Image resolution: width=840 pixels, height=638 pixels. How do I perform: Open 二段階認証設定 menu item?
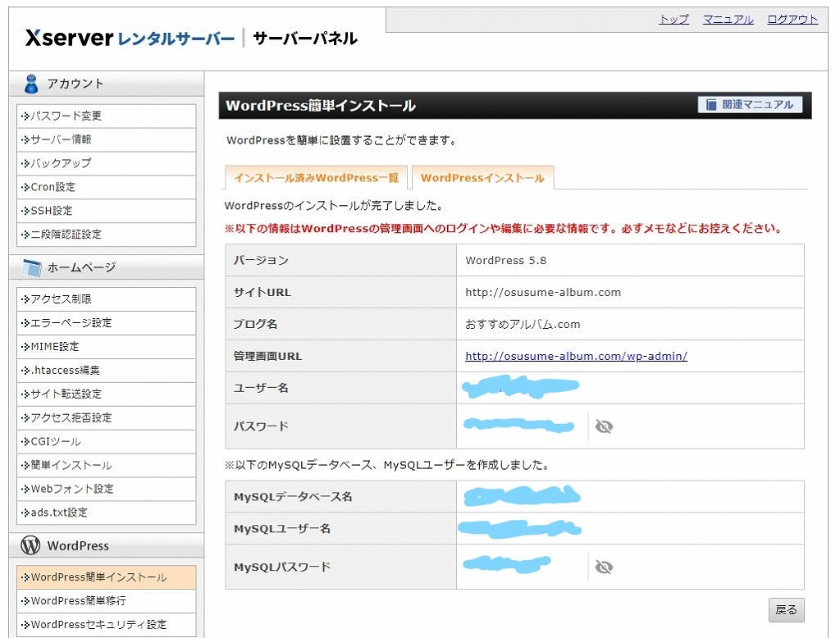106,234
